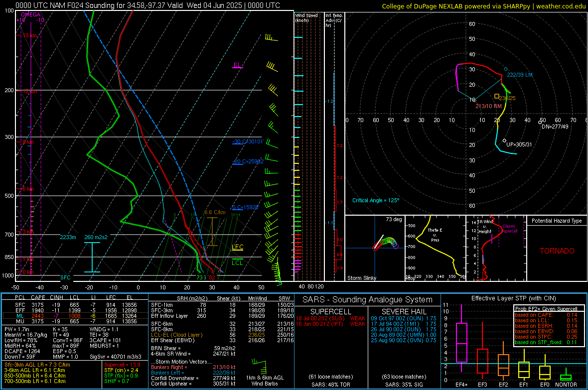Click the 'ConvT = 86F' value
Viewport: 588px width, 390px height.
[x=68, y=341]
